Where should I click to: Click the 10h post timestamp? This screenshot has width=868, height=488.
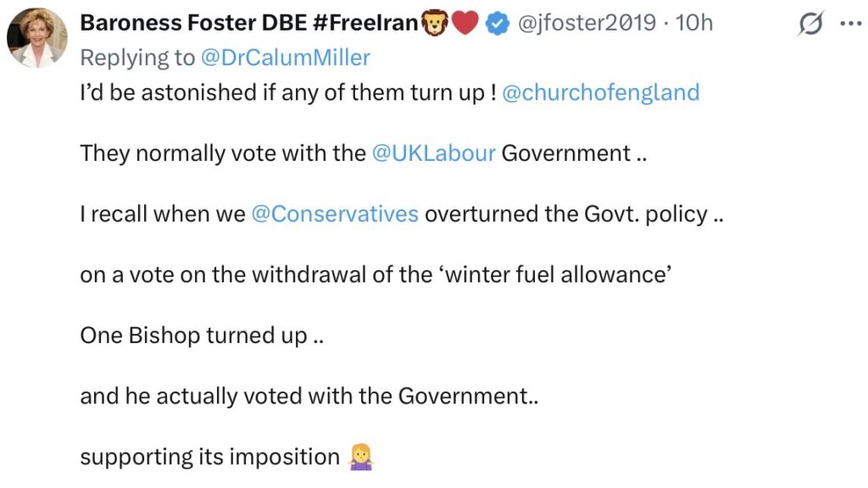point(696,24)
